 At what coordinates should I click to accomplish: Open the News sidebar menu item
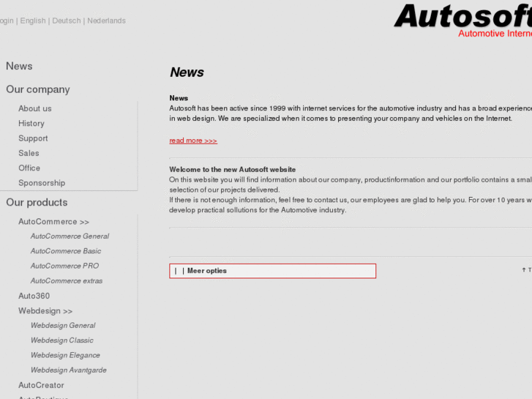(x=19, y=66)
